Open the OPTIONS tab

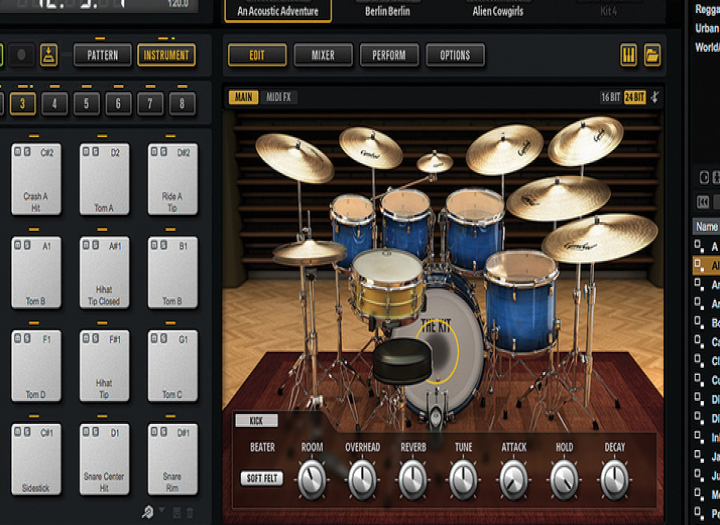point(455,55)
